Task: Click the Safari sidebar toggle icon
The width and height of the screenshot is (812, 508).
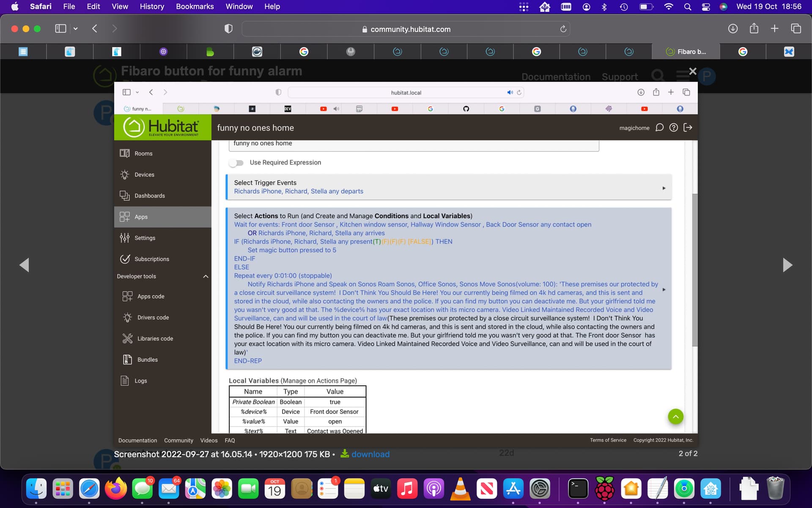Action: click(60, 29)
